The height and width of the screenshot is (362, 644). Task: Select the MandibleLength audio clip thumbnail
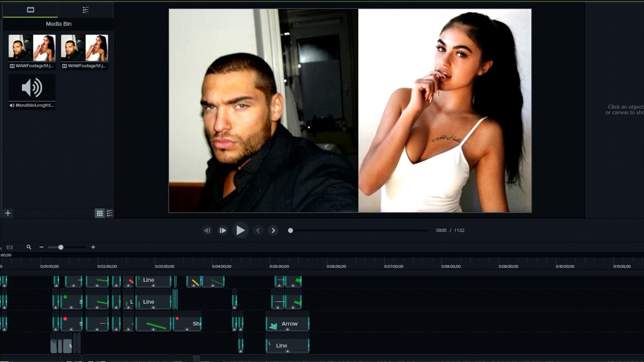(x=32, y=88)
